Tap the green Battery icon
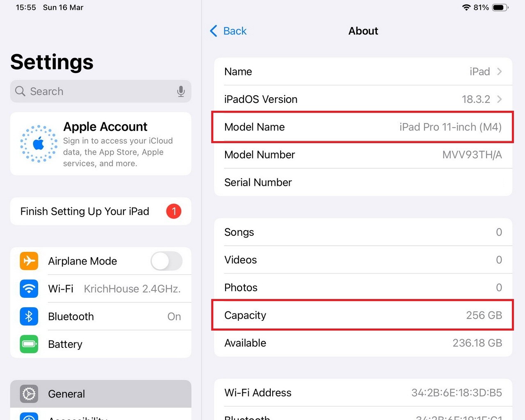This screenshot has width=525, height=420. click(29, 344)
